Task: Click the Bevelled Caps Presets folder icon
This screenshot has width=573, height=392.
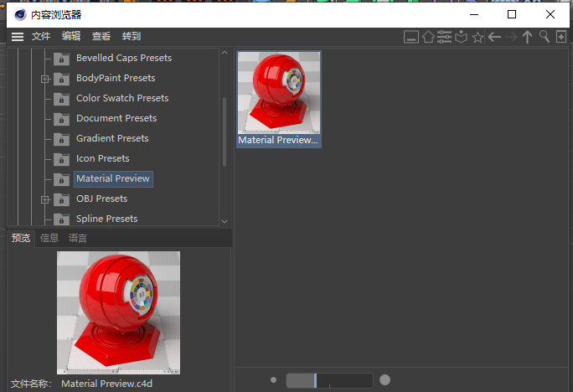Action: (x=61, y=59)
